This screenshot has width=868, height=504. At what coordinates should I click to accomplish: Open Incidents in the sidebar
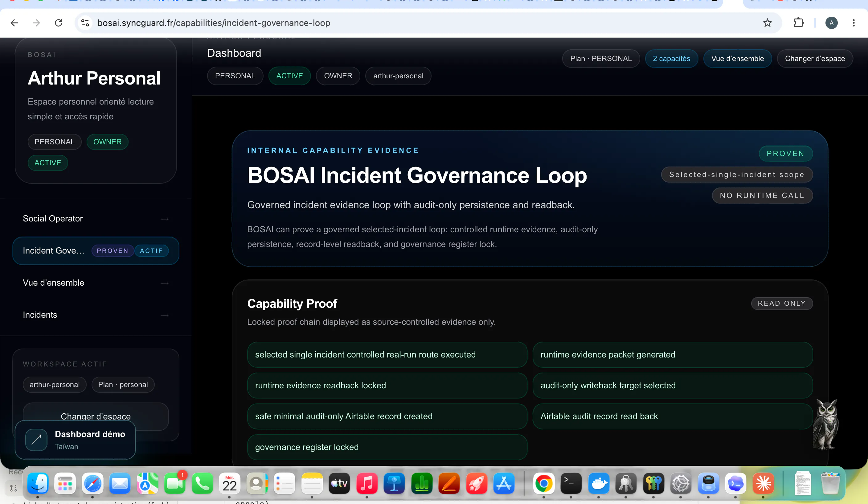click(x=96, y=315)
